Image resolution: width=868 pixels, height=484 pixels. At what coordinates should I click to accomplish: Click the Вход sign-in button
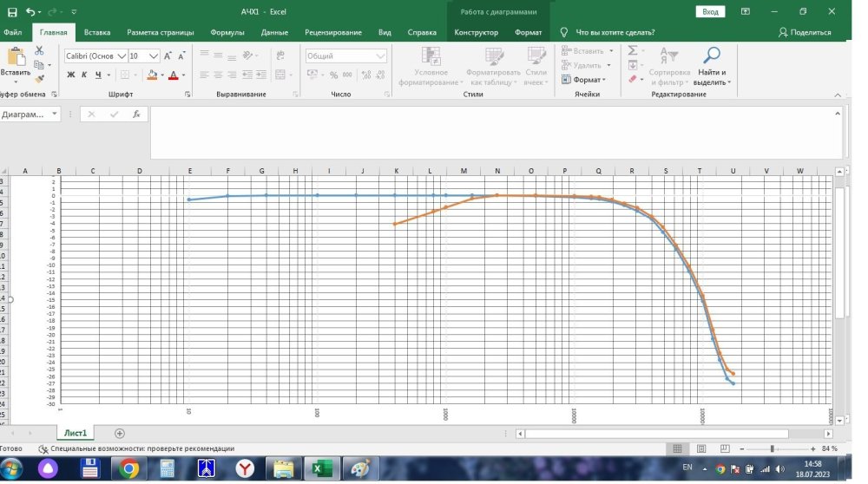(x=710, y=11)
